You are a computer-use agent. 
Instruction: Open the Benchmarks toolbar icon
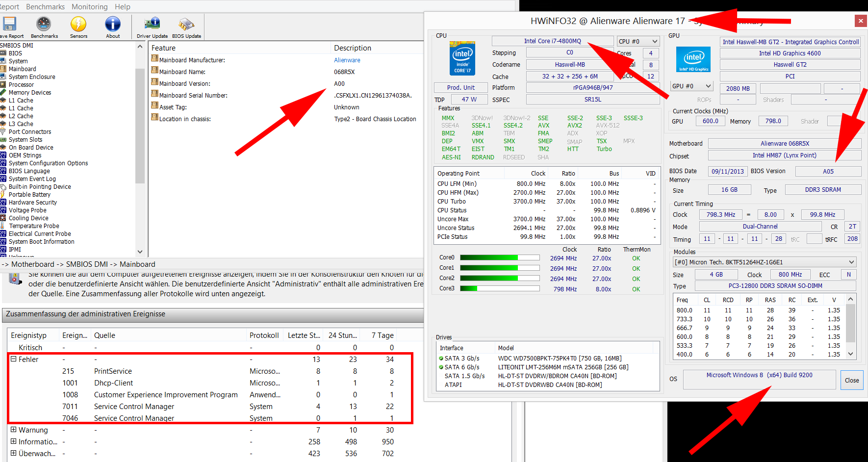tap(44, 24)
